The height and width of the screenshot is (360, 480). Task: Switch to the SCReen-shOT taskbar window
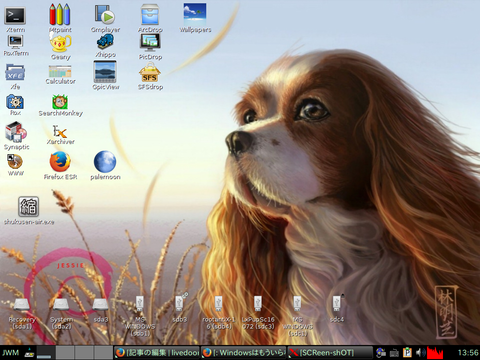tap(330, 353)
